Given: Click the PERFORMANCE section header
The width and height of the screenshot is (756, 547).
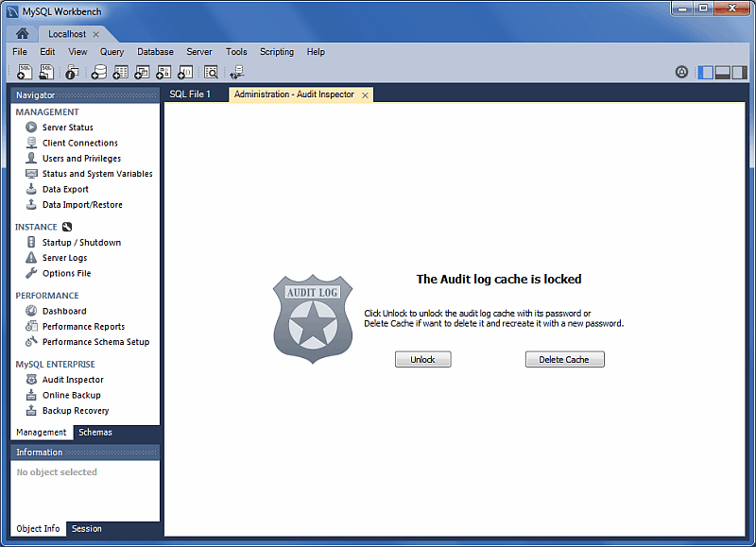Looking at the screenshot, I should (x=47, y=296).
